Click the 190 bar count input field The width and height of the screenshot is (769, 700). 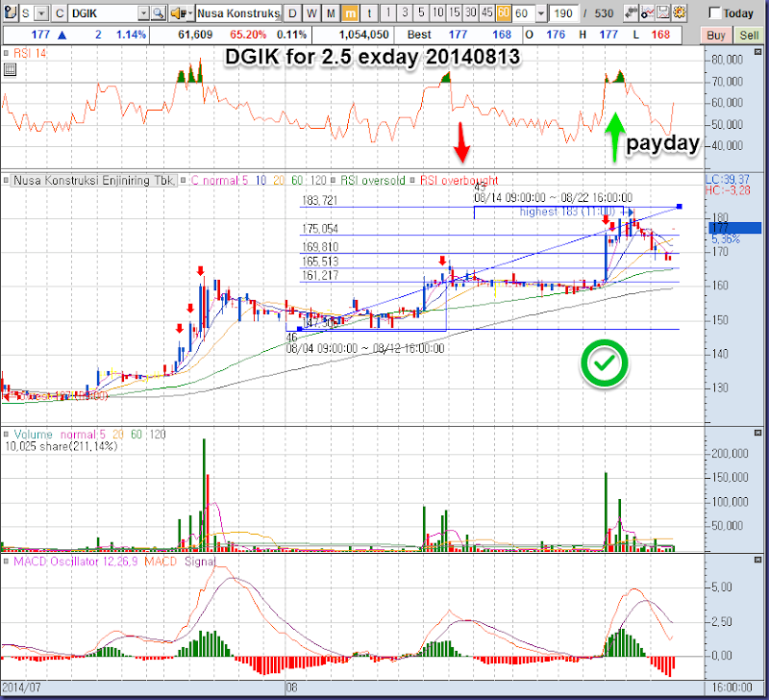[x=563, y=13]
